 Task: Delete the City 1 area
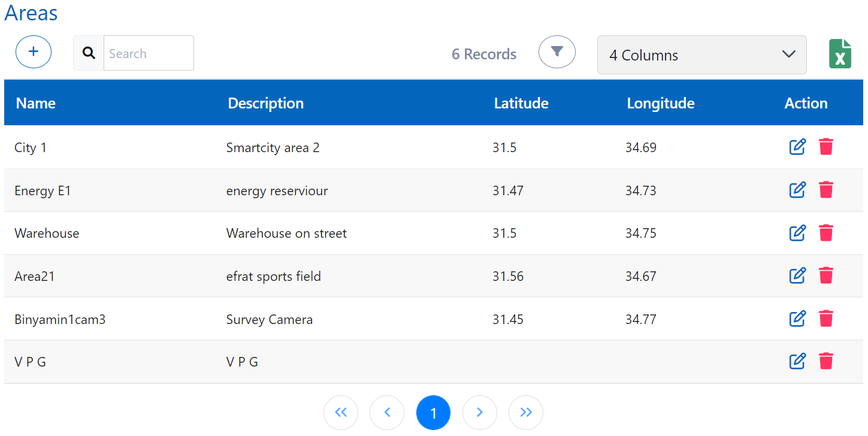coord(826,147)
